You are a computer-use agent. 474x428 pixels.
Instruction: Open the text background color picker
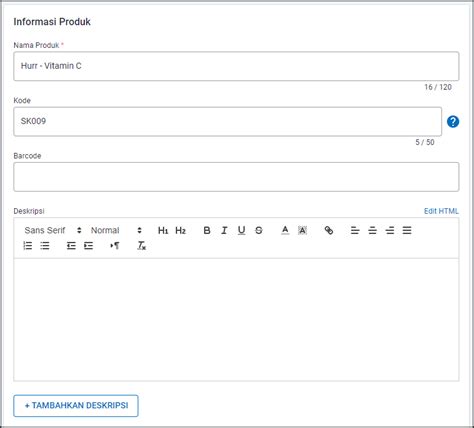(x=302, y=230)
